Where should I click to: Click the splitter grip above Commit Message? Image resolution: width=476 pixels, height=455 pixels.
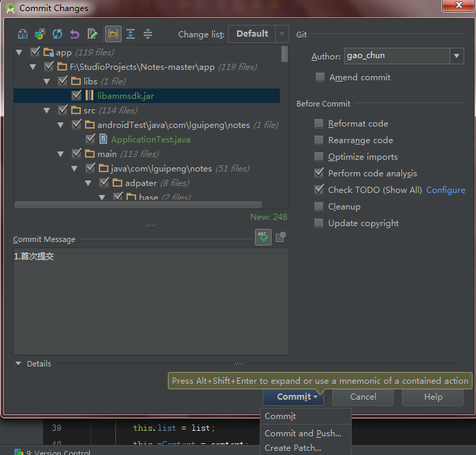pyautogui.click(x=151, y=226)
